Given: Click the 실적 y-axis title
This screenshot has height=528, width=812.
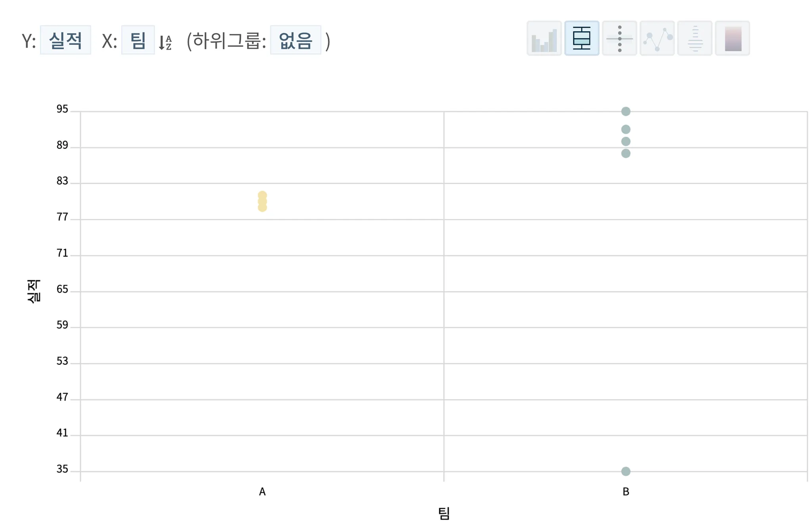Looking at the screenshot, I should (x=34, y=291).
